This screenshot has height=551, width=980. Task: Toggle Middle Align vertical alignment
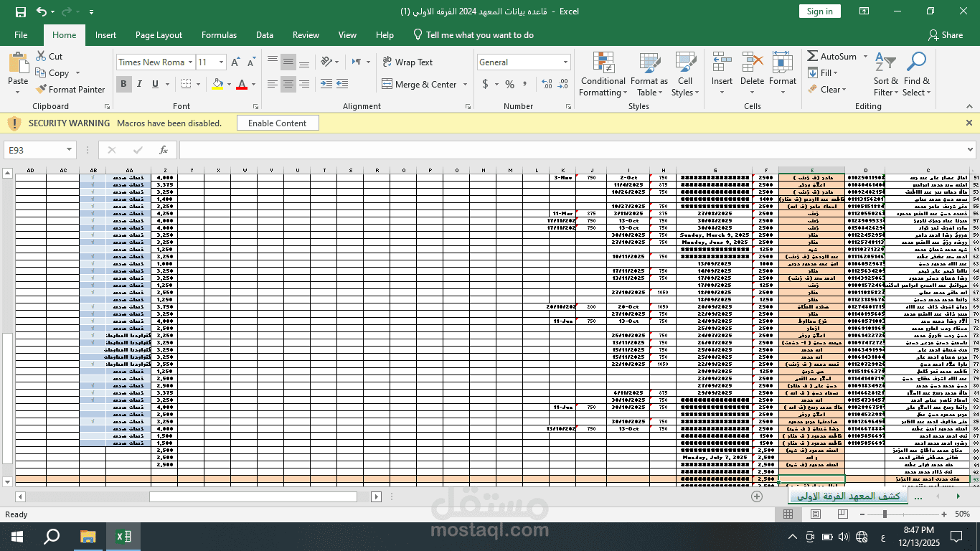(288, 62)
